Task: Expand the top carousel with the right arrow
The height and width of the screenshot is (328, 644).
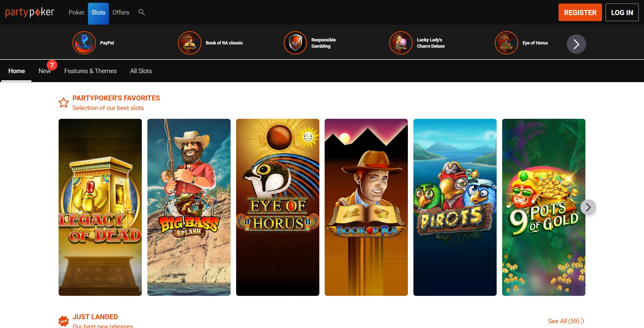Action: pos(576,44)
